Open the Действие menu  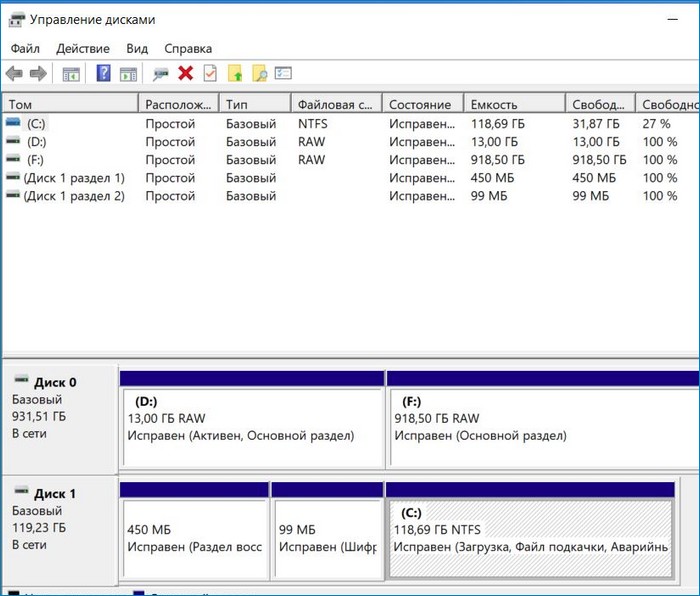83,48
